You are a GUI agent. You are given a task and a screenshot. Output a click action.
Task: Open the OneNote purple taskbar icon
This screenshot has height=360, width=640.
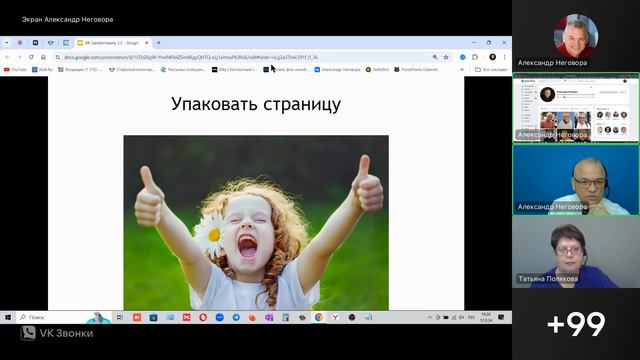click(269, 317)
